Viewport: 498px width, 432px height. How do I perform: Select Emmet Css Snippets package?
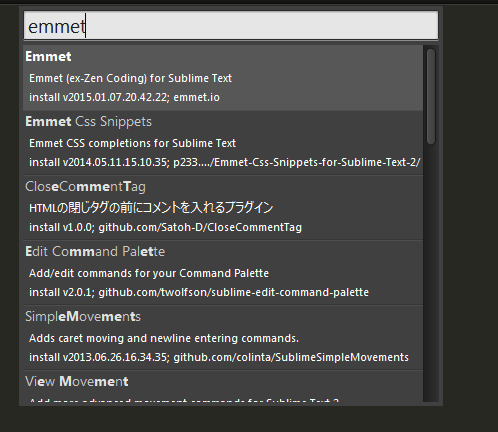223,143
